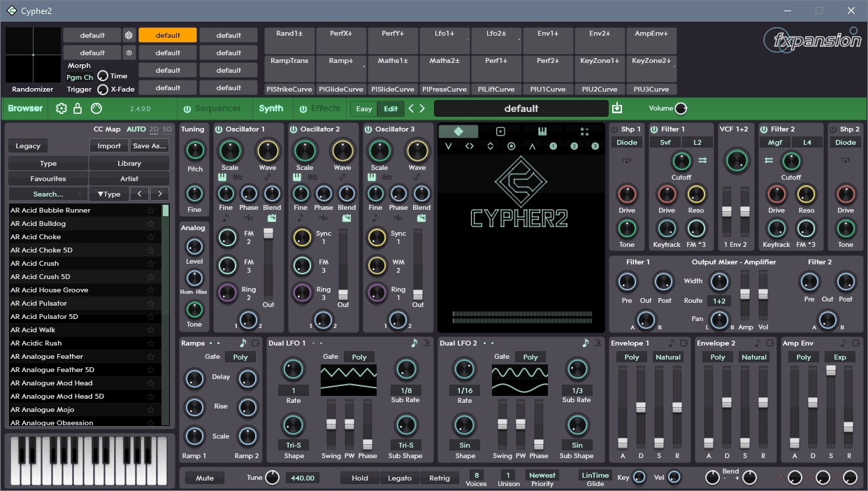Go to previous preset arrow
Screen dimensions: 868x491
pyautogui.click(x=411, y=108)
